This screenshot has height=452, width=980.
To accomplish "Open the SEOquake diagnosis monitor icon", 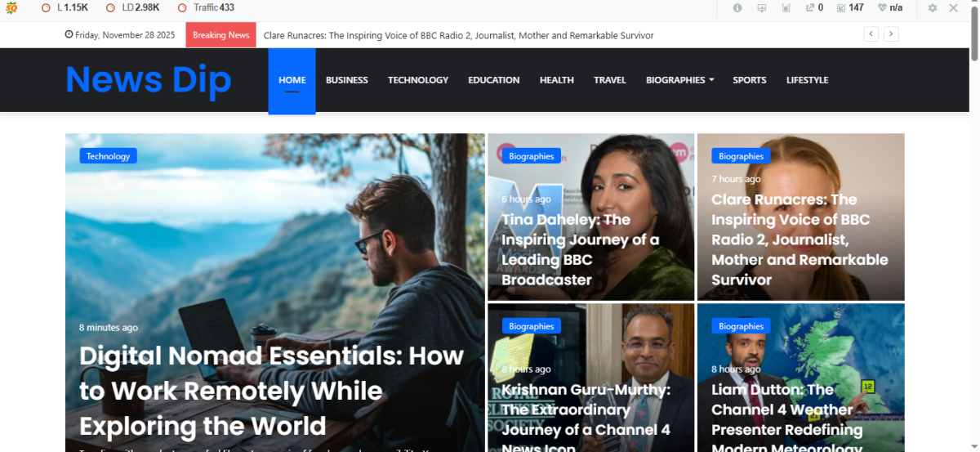I will point(762,8).
